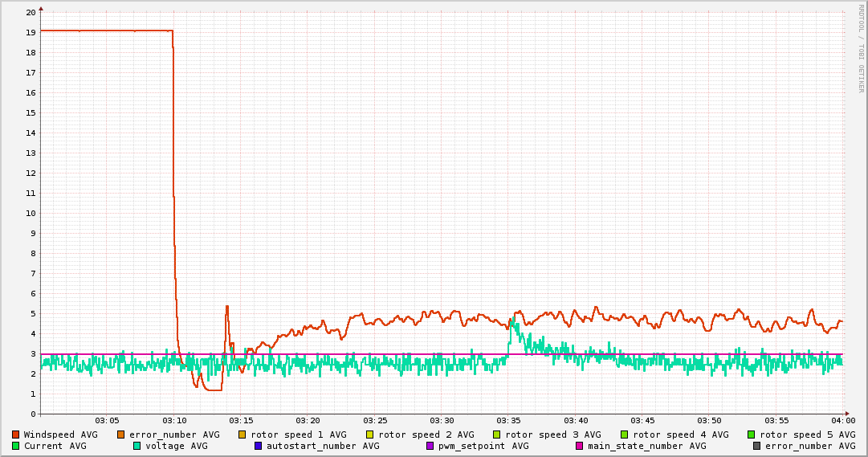Click the 03:10 time axis marker
This screenshot has height=457, width=868.
click(174, 420)
